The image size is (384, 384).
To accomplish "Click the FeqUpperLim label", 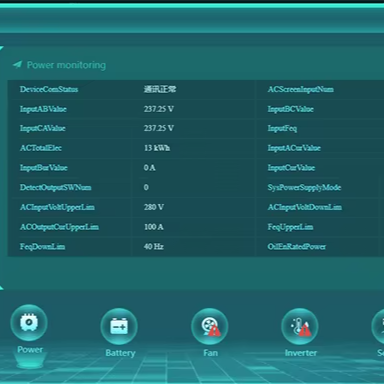I will pos(290,227).
